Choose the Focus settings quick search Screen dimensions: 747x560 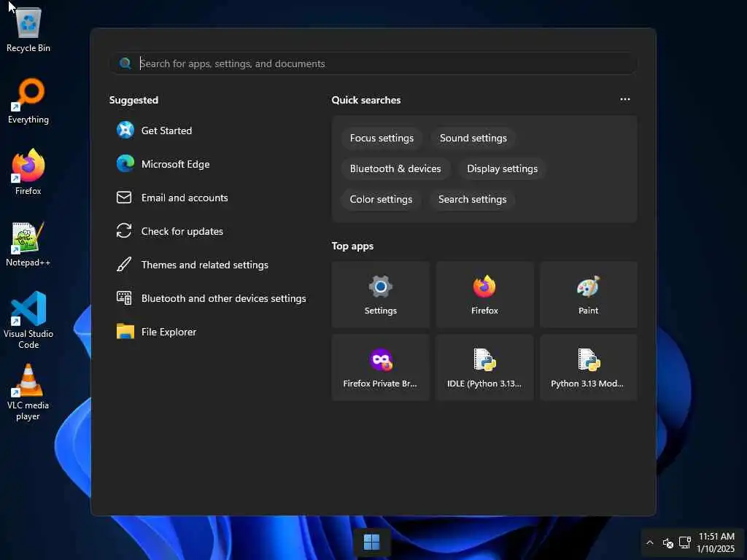click(382, 138)
